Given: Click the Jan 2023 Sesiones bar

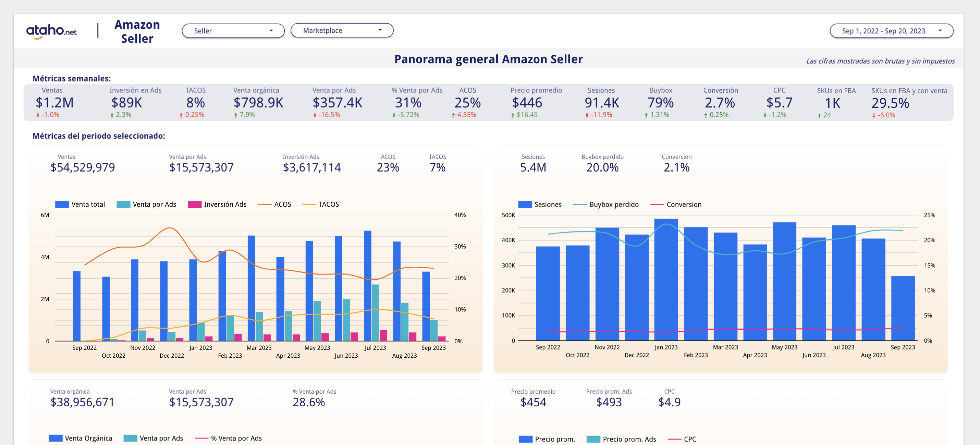Looking at the screenshot, I should pos(666,280).
